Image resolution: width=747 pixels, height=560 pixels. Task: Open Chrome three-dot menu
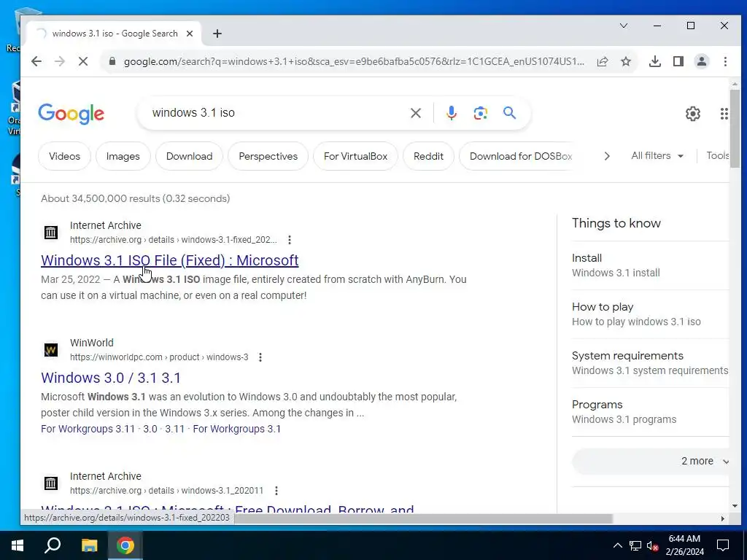point(725,61)
